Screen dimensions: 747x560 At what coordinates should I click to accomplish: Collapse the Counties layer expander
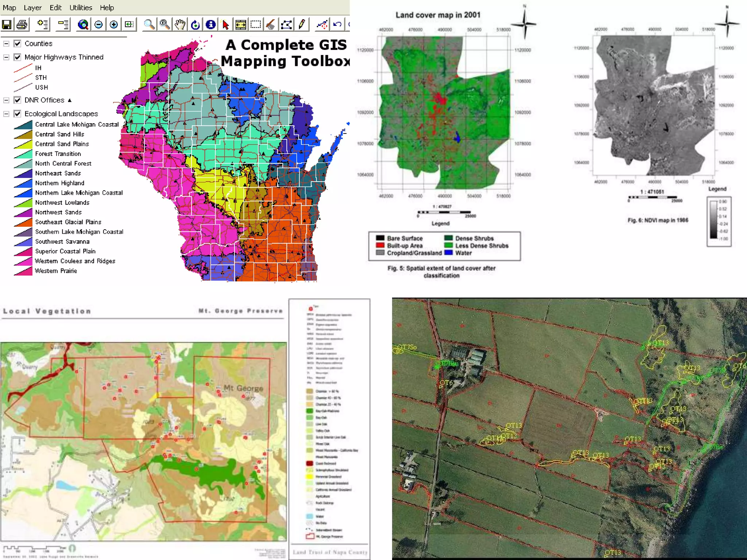(6, 43)
